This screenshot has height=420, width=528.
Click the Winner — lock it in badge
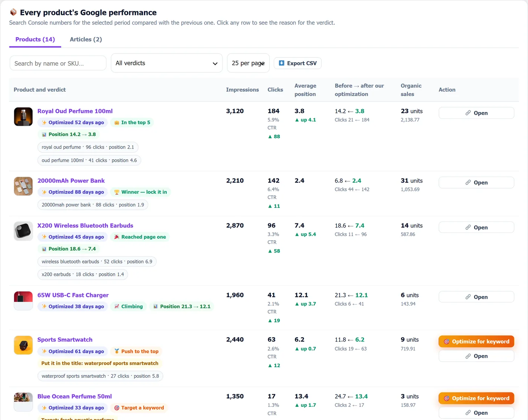[x=140, y=192]
